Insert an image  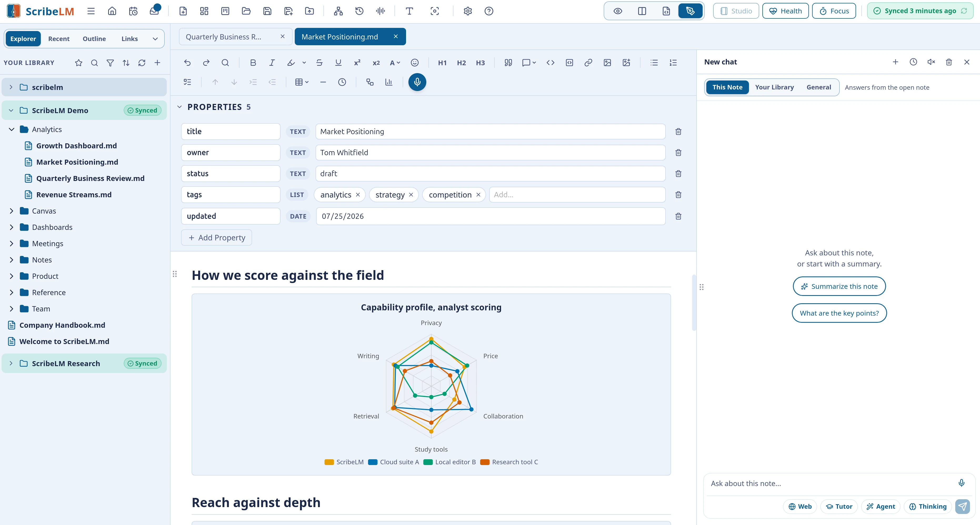(607, 63)
